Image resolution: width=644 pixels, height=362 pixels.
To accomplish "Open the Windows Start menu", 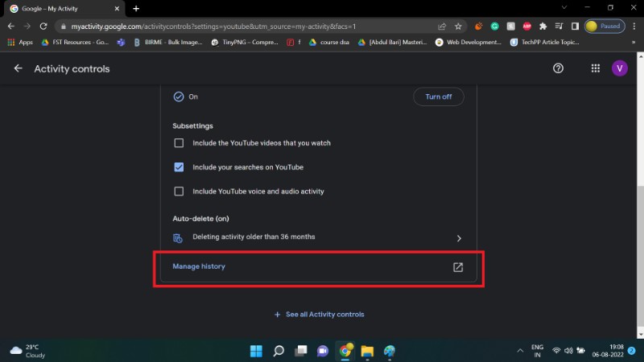I will 256,351.
